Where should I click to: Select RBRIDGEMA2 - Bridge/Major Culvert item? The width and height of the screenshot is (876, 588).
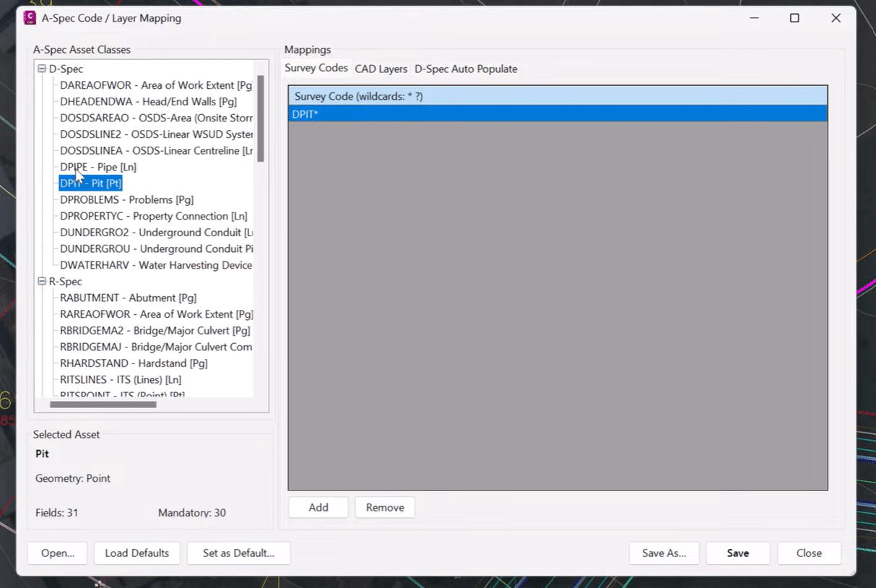(155, 331)
